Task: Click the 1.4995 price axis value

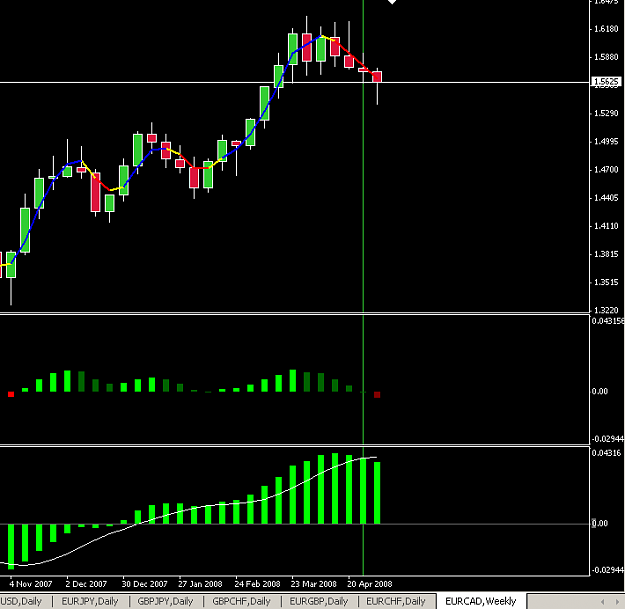Action: pos(606,141)
